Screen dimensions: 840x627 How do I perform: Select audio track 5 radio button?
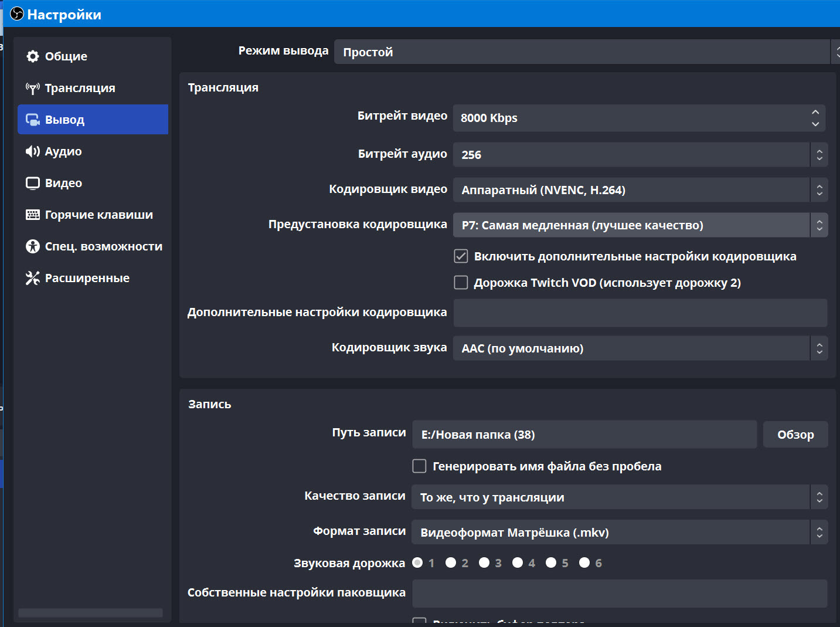pyautogui.click(x=551, y=562)
